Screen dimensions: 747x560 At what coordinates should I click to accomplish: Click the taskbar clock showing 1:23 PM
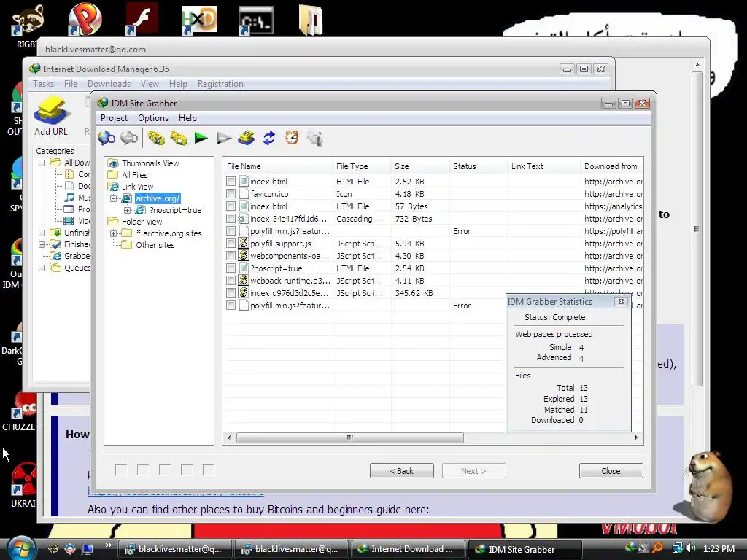coord(719,548)
